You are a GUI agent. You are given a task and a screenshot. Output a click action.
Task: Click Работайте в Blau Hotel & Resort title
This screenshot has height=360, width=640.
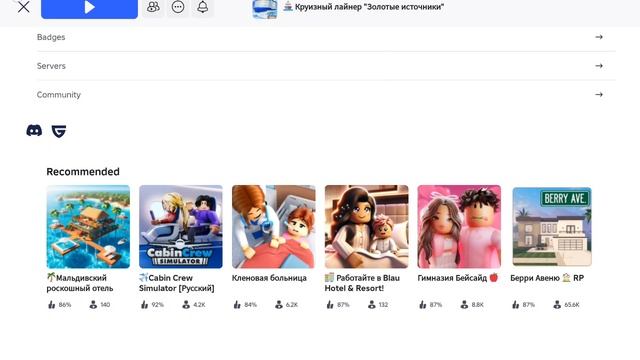coord(362,283)
